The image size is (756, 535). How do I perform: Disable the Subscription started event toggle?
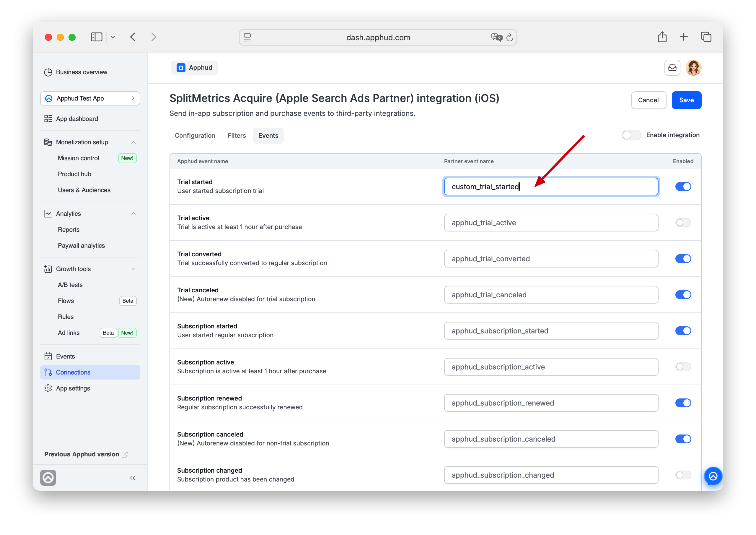683,331
